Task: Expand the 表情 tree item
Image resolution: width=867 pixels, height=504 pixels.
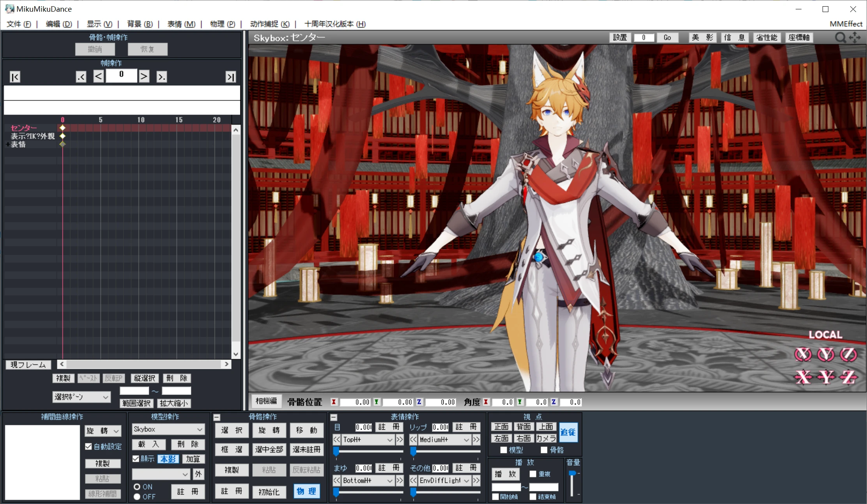Action: click(7, 145)
